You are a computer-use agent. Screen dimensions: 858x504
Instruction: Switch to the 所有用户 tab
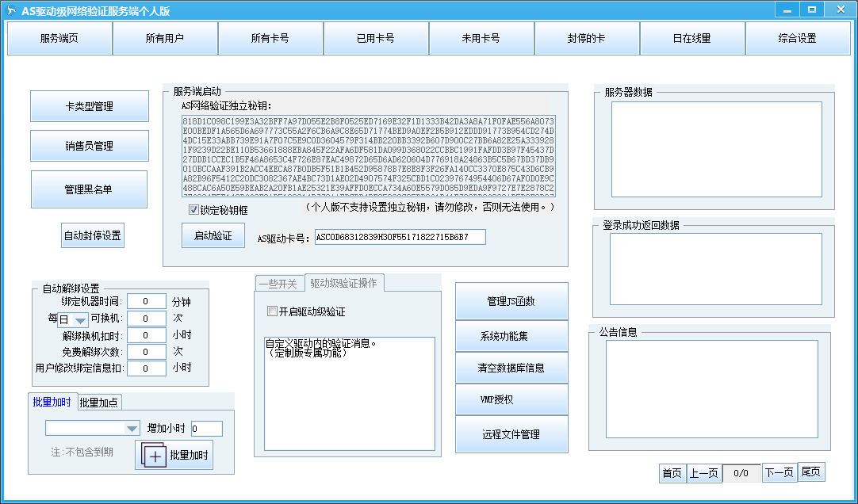click(x=165, y=38)
